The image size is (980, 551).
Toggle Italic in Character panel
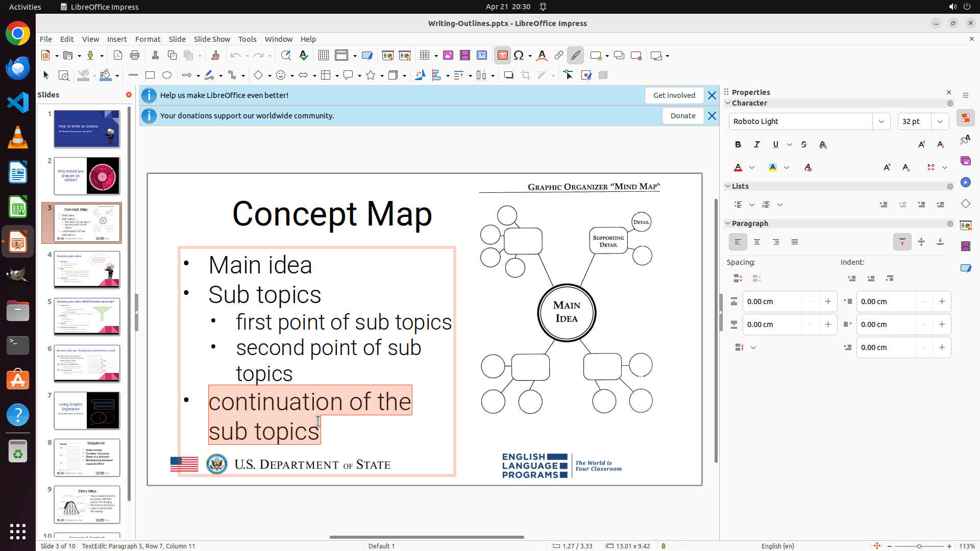(757, 145)
